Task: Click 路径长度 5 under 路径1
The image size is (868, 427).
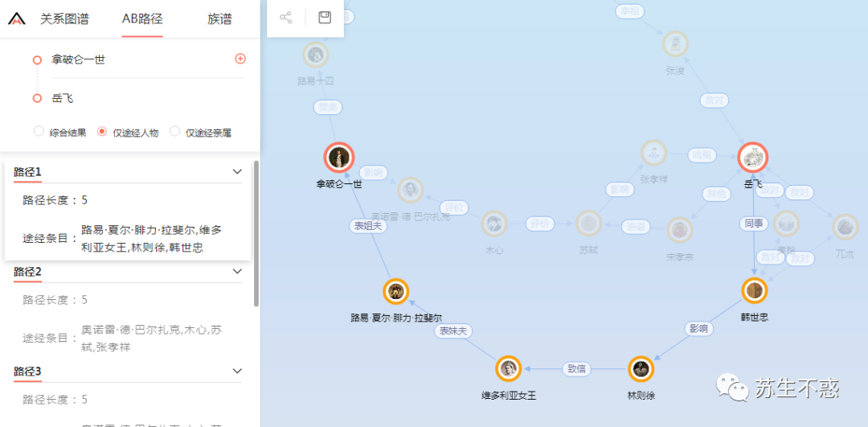Action: click(x=55, y=200)
